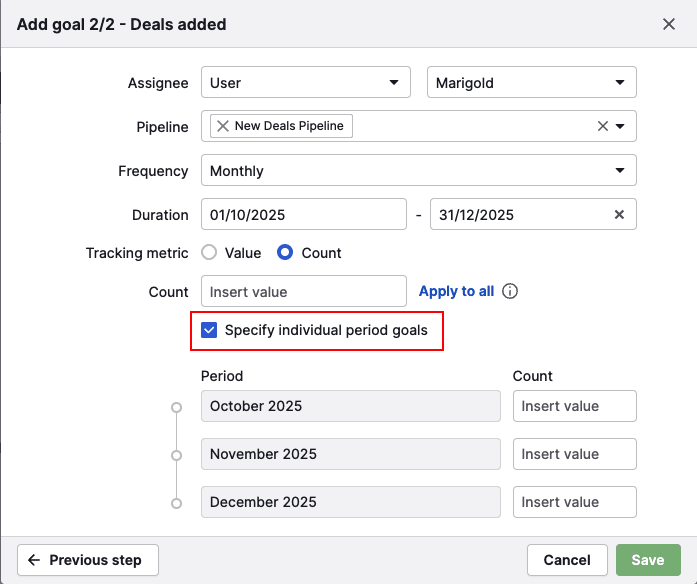This screenshot has width=697, height=584.
Task: Save the new goal
Action: (x=647, y=560)
